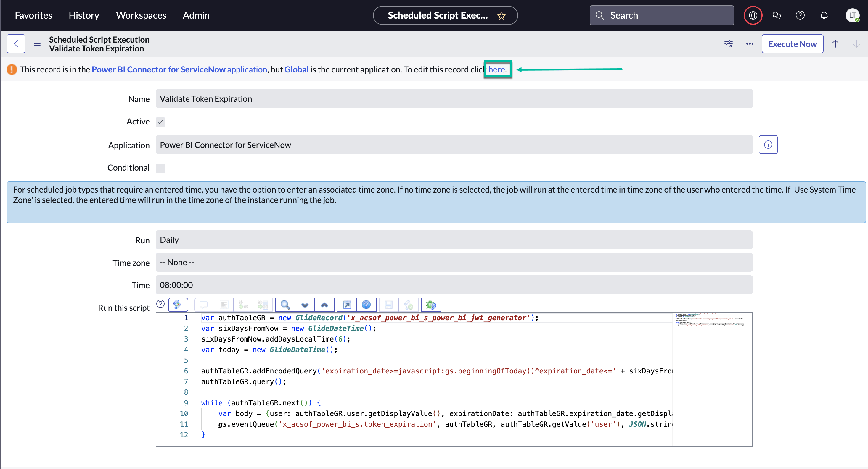This screenshot has height=469, width=868.
Task: Toggle the favorite star on Scheduled Script Execution
Action: coord(501,15)
